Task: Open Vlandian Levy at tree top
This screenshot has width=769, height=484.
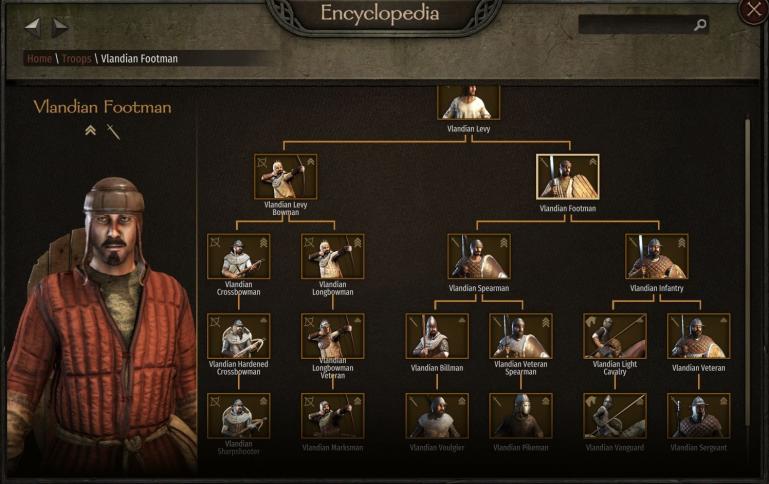Action: point(468,102)
